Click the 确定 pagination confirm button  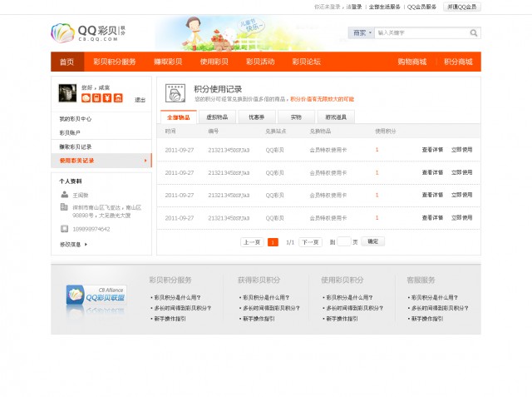[x=372, y=241]
